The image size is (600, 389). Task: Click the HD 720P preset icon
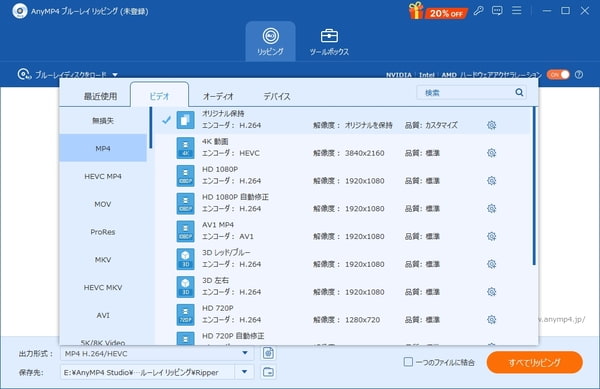185,314
